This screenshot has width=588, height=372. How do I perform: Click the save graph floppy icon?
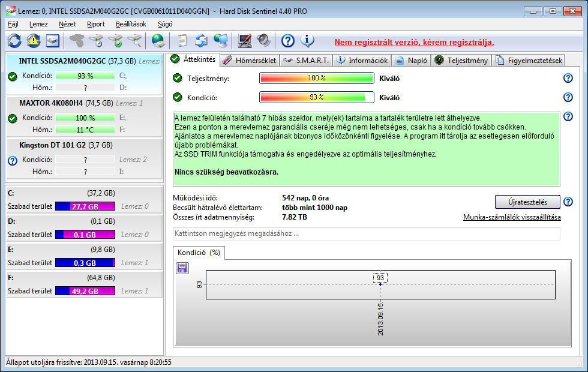tap(182, 268)
